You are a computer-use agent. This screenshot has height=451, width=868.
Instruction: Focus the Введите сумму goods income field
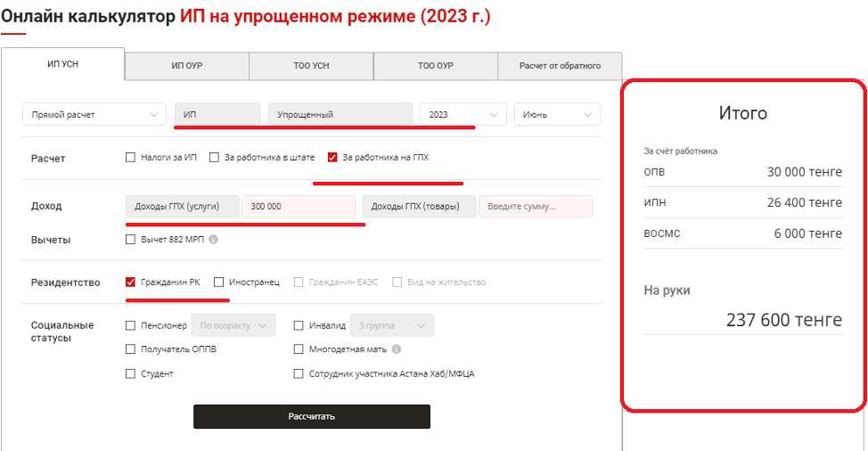click(x=536, y=207)
